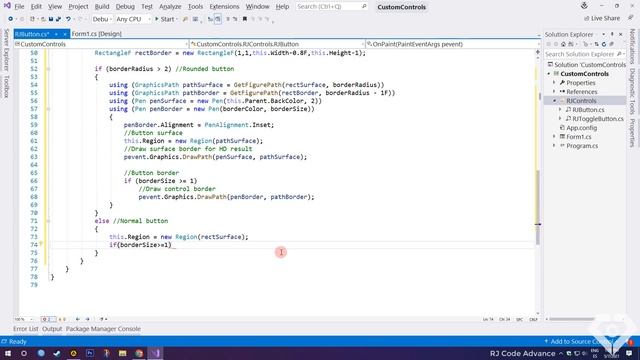This screenshot has width=640, height=360.
Task: Collapse the RJControls folder
Action: click(554, 101)
